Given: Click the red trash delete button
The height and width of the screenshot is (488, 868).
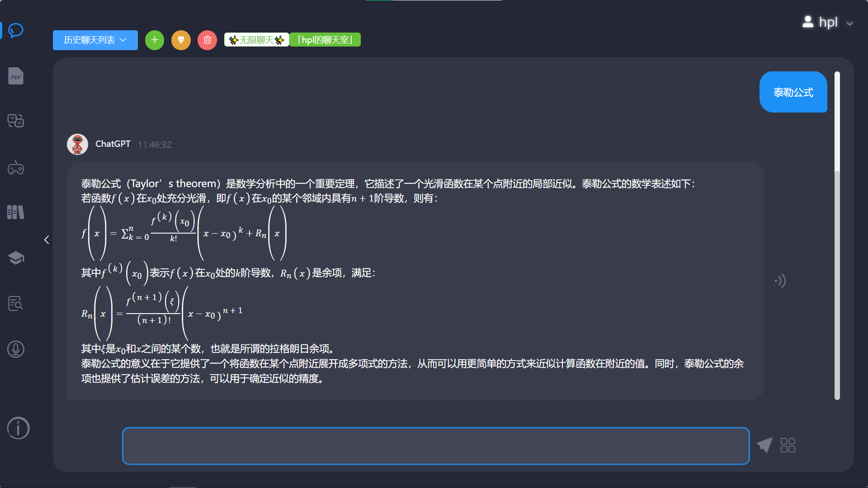Looking at the screenshot, I should coord(207,40).
